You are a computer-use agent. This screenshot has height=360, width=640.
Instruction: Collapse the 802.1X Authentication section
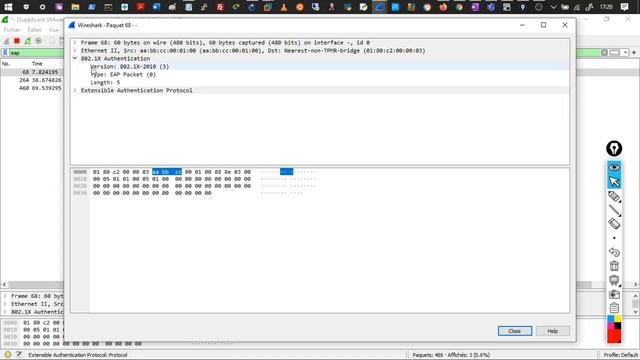[x=75, y=58]
